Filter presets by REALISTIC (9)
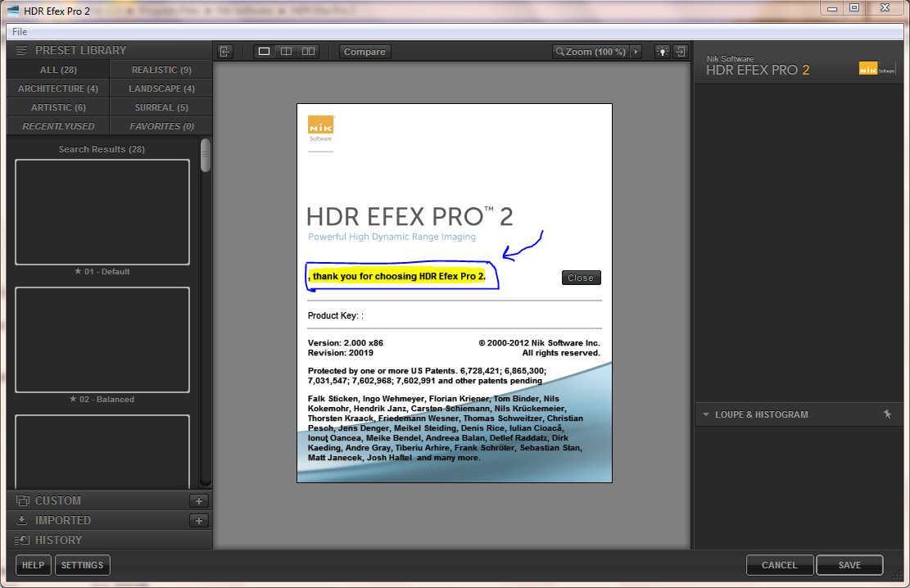910x588 pixels. point(161,70)
